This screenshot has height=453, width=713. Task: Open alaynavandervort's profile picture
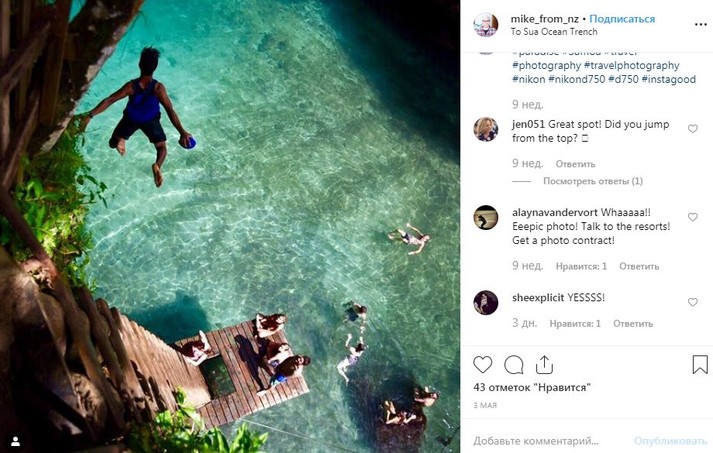(x=486, y=217)
